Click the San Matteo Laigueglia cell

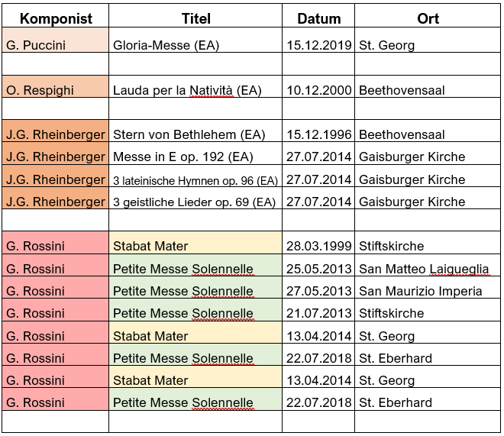point(428,266)
